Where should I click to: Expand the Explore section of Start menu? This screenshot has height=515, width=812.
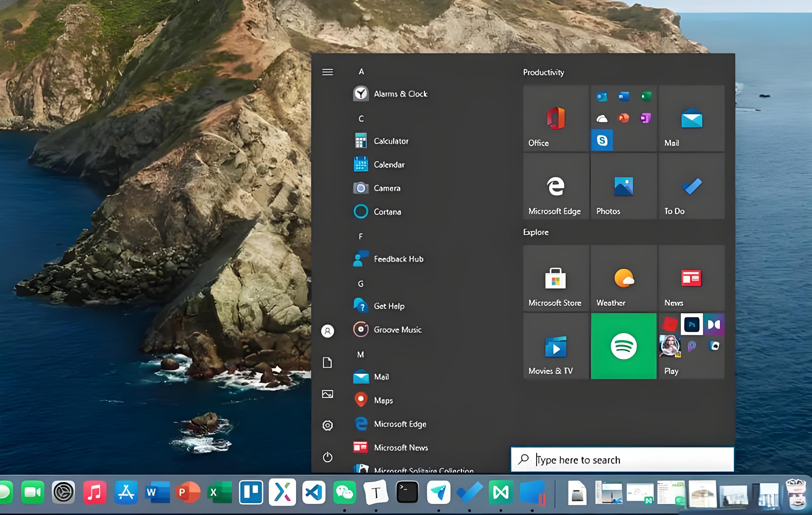(536, 232)
